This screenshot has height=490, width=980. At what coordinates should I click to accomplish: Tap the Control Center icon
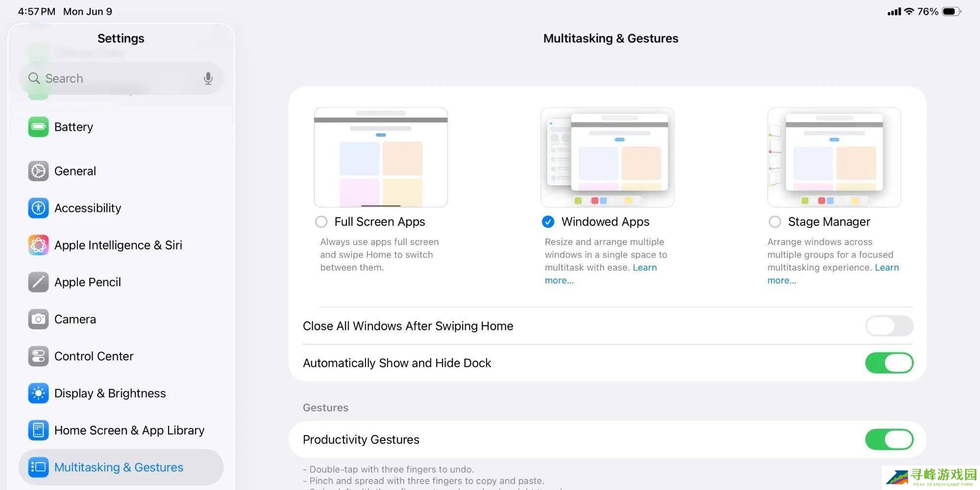(38, 356)
